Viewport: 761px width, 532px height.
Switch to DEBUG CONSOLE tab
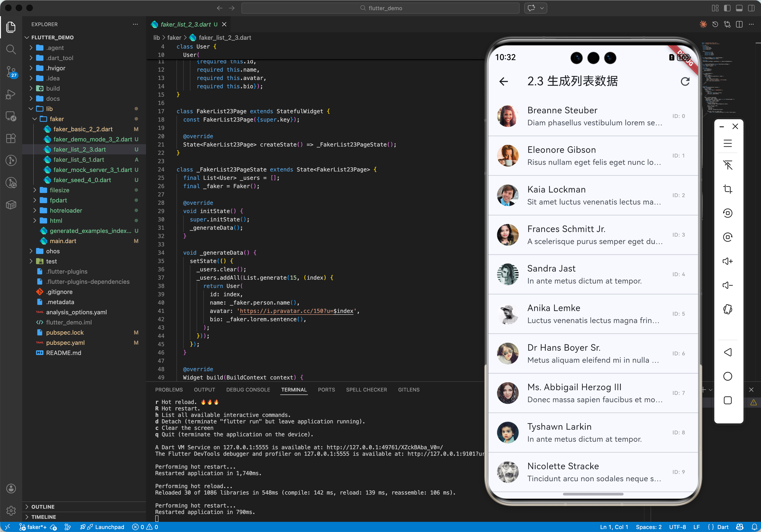click(x=248, y=389)
